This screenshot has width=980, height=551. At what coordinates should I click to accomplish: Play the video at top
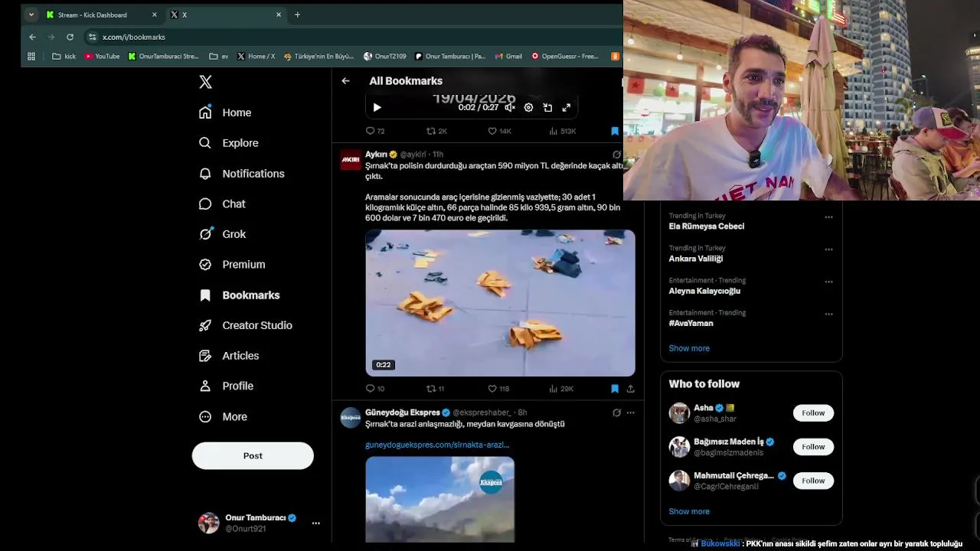pyautogui.click(x=377, y=108)
